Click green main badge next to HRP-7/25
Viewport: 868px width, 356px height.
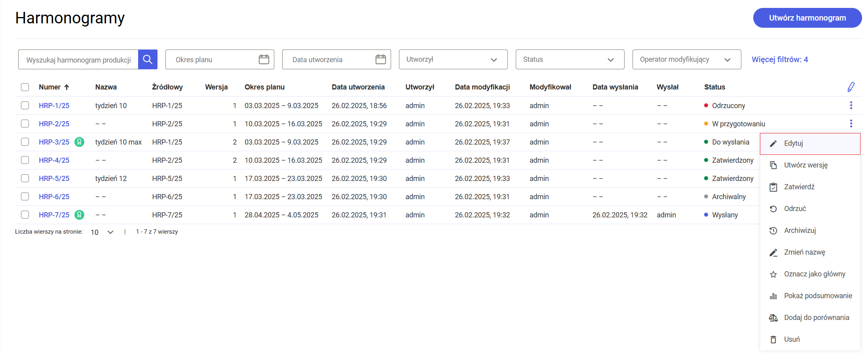79,215
